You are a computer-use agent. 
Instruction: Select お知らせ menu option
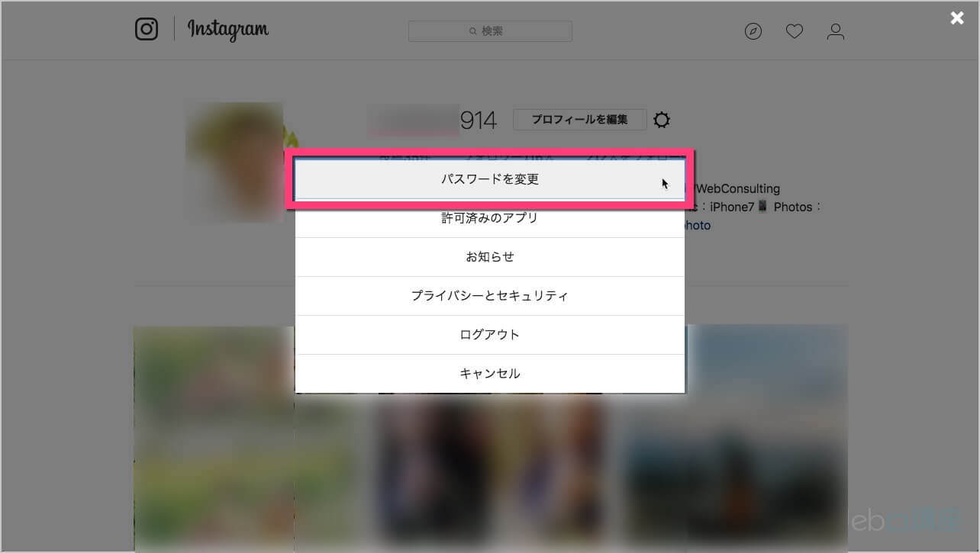tap(490, 257)
